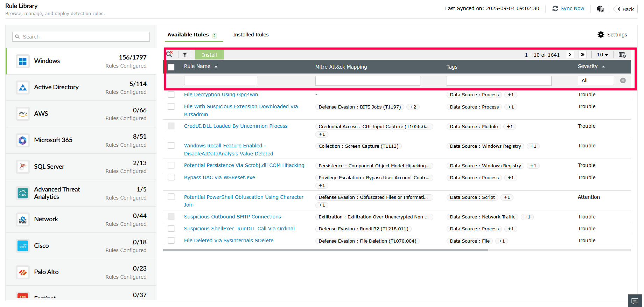Viewport: 644px width, 307px height.
Task: Click the Active Directory triangle icon
Action: [x=23, y=88]
